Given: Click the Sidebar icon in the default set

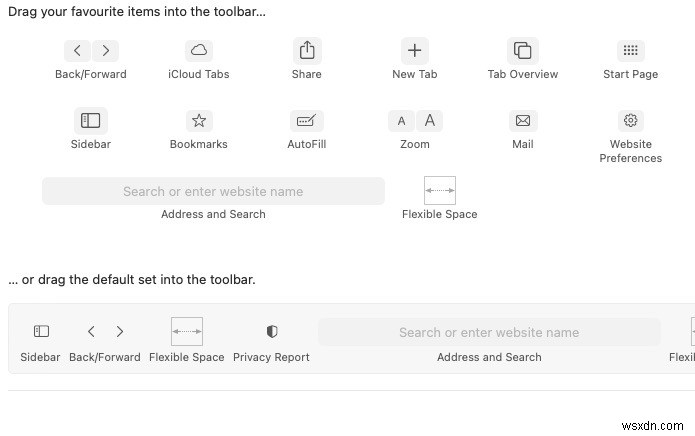Looking at the screenshot, I should click(x=41, y=331).
